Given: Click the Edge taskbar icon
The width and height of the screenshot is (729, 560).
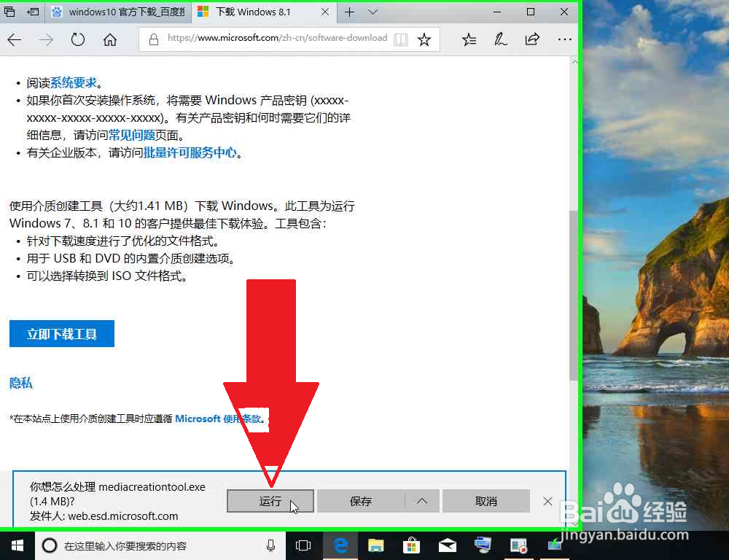Looking at the screenshot, I should 340,545.
